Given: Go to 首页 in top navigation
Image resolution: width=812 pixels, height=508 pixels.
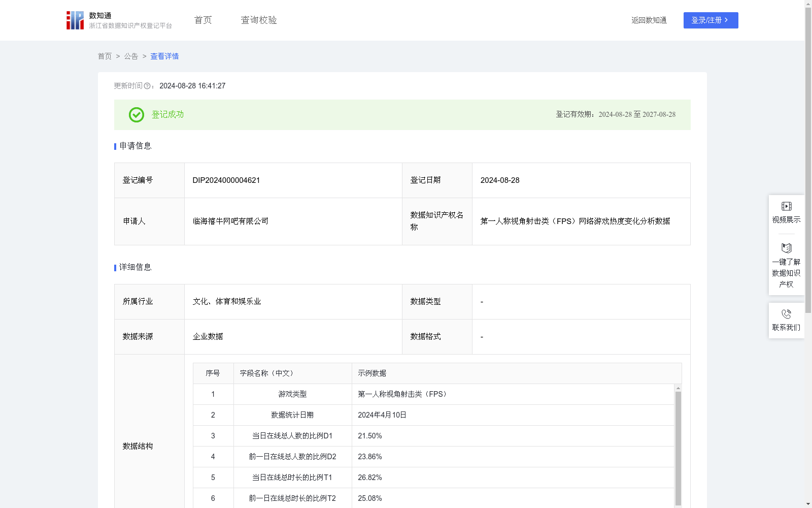Looking at the screenshot, I should point(203,20).
